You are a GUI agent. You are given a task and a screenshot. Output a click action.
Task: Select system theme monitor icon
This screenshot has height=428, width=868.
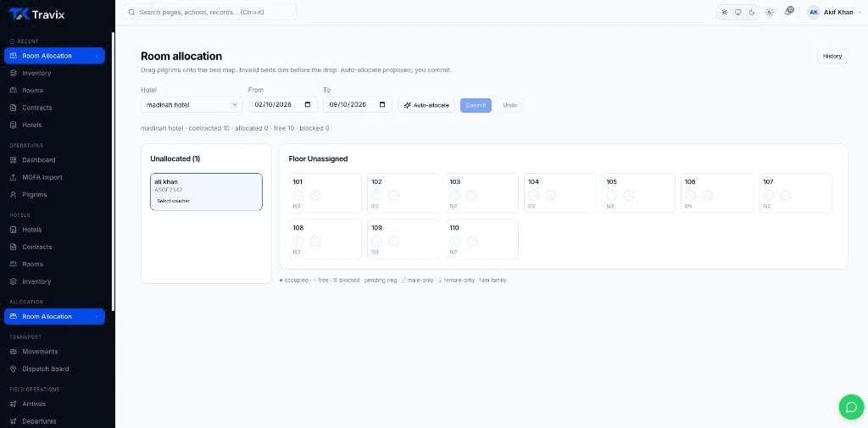[738, 12]
